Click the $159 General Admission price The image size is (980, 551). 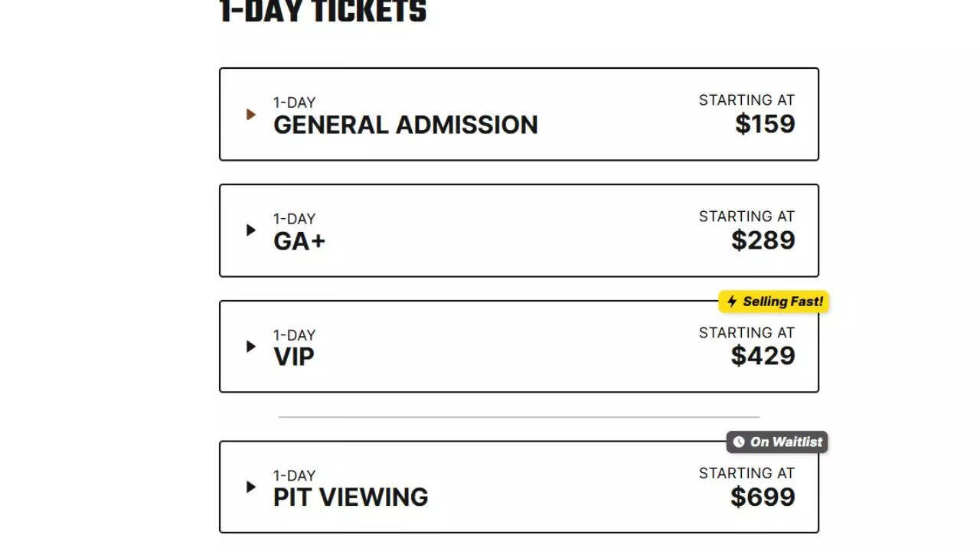click(765, 124)
